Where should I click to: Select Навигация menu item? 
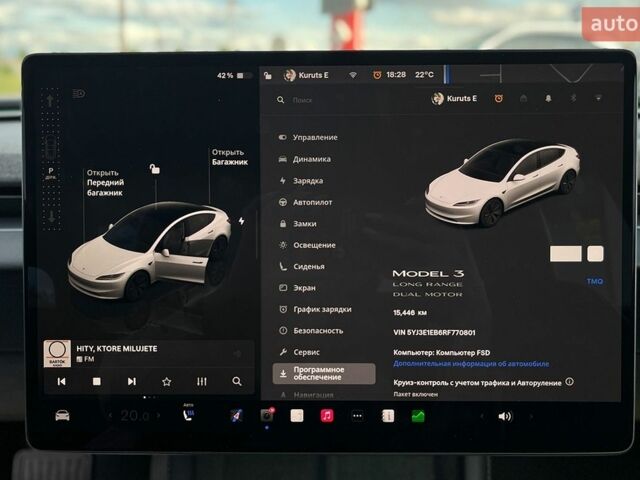307,395
